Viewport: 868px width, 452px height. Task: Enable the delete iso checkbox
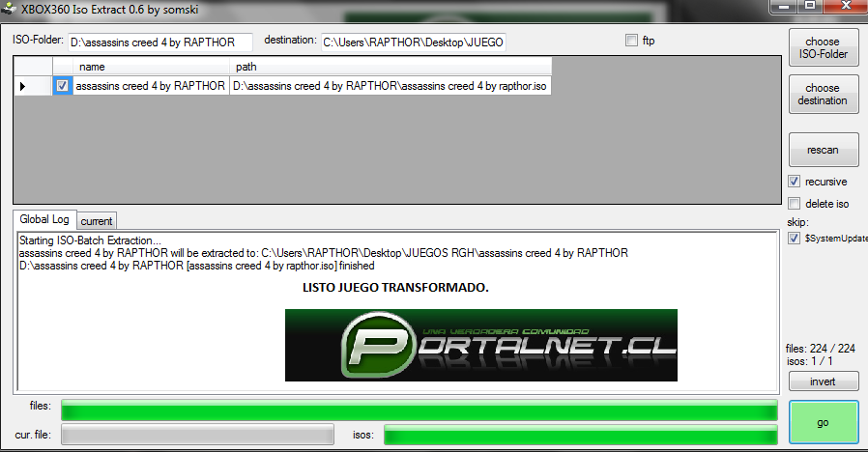(x=794, y=204)
